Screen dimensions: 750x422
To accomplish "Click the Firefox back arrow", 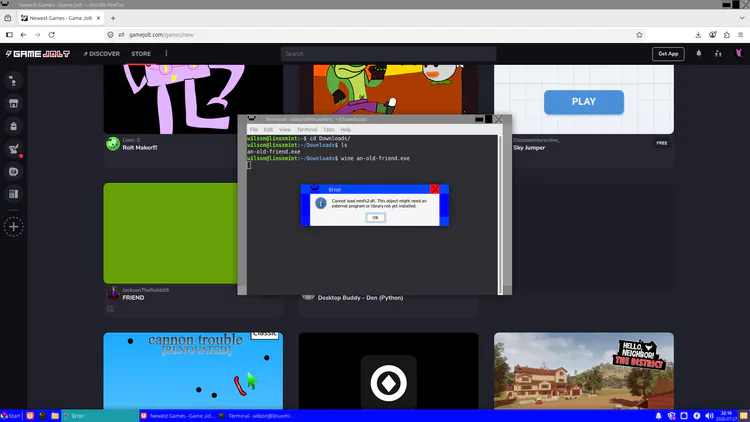I will (x=23, y=35).
